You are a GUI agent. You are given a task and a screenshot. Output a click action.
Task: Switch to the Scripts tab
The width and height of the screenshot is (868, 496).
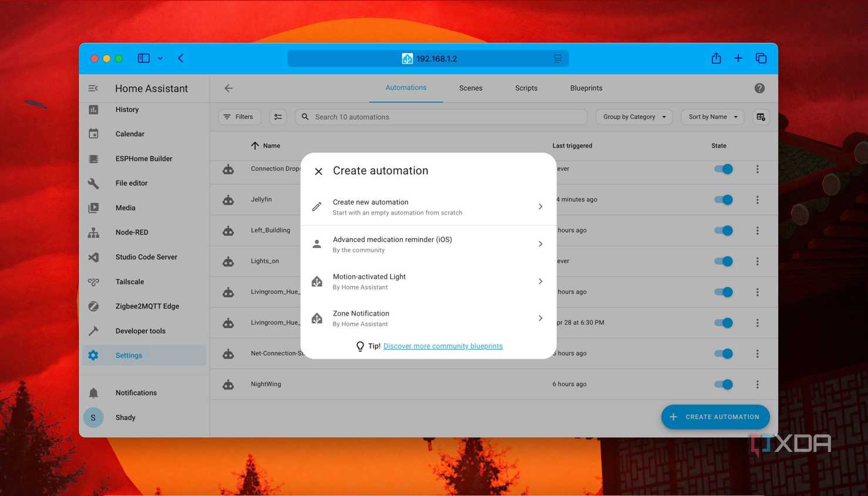pyautogui.click(x=526, y=88)
